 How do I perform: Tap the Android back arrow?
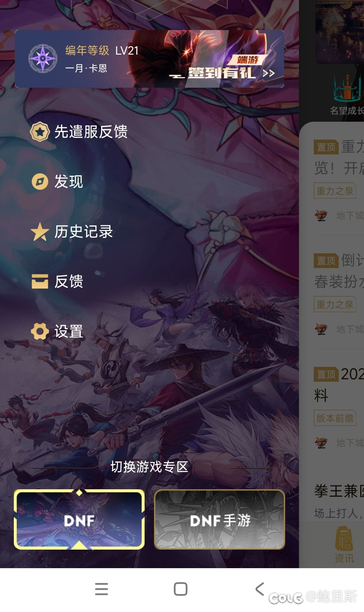pyautogui.click(x=260, y=589)
